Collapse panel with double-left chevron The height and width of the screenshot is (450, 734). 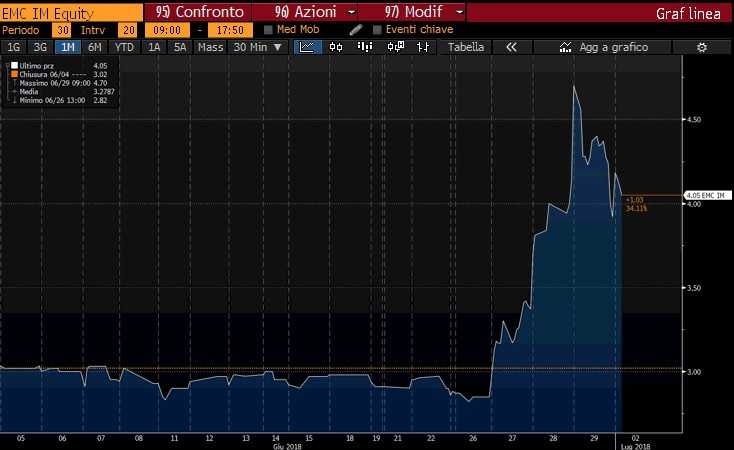[511, 47]
